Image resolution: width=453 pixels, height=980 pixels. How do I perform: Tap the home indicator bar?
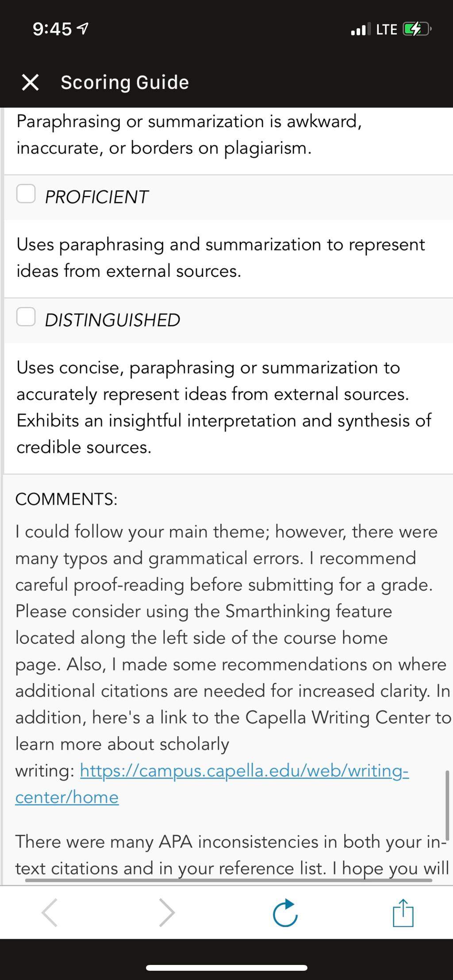[x=226, y=968]
